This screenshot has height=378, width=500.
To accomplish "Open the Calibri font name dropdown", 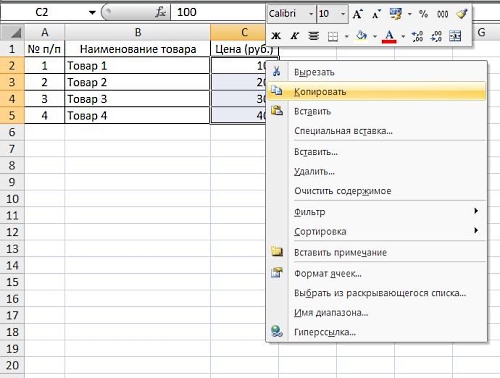I will coord(311,14).
